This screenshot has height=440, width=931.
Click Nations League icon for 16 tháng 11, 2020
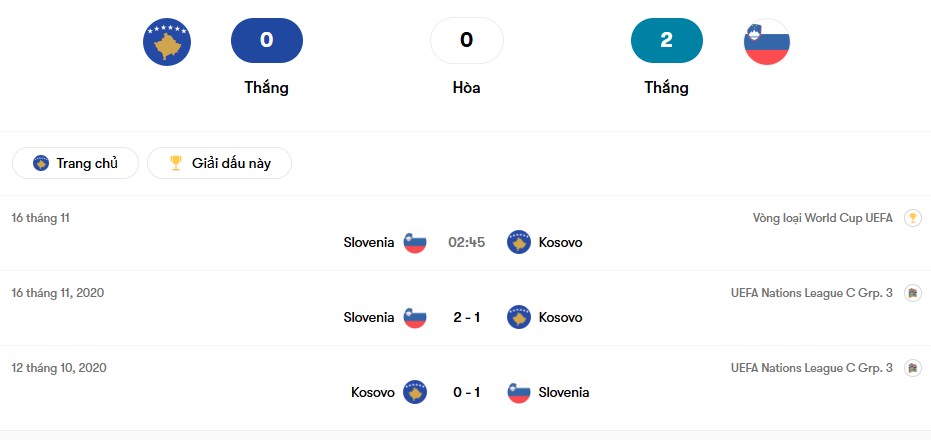coord(912,293)
